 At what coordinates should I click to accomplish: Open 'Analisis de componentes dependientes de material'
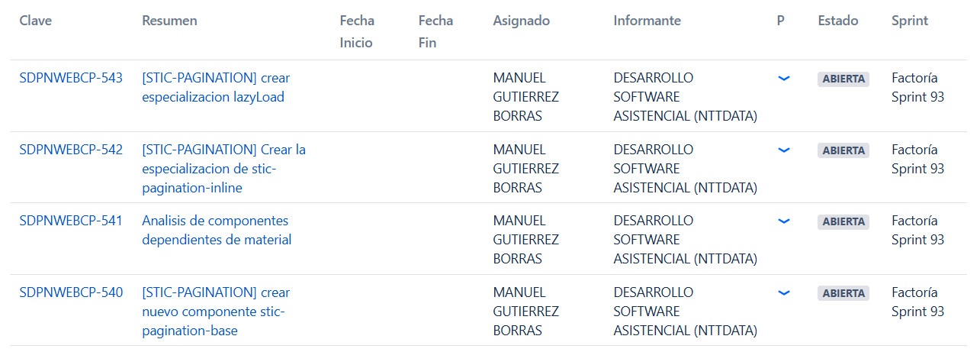point(217,231)
